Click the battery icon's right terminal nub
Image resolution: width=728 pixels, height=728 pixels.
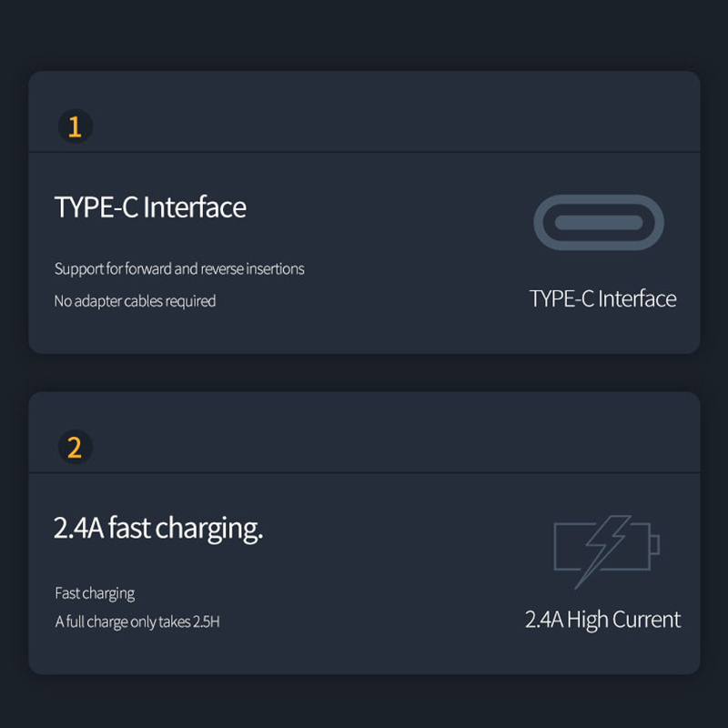653,545
